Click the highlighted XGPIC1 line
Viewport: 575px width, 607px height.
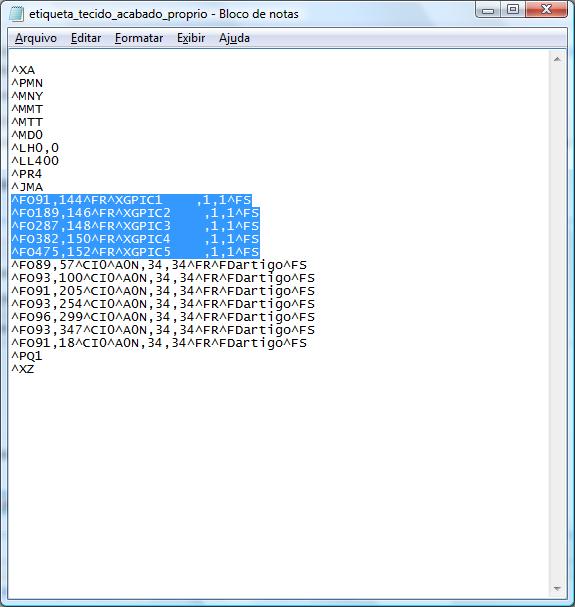point(131,200)
